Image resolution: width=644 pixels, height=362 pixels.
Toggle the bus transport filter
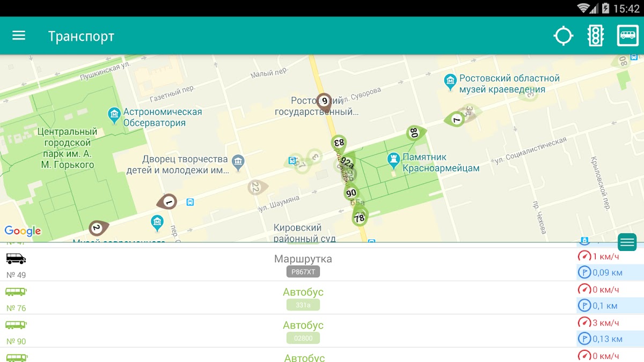[x=627, y=36]
